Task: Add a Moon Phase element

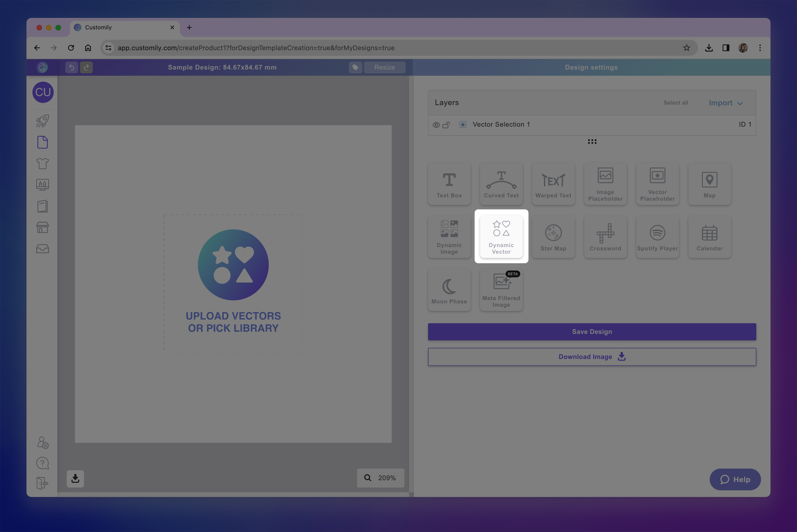Action: pos(449,289)
